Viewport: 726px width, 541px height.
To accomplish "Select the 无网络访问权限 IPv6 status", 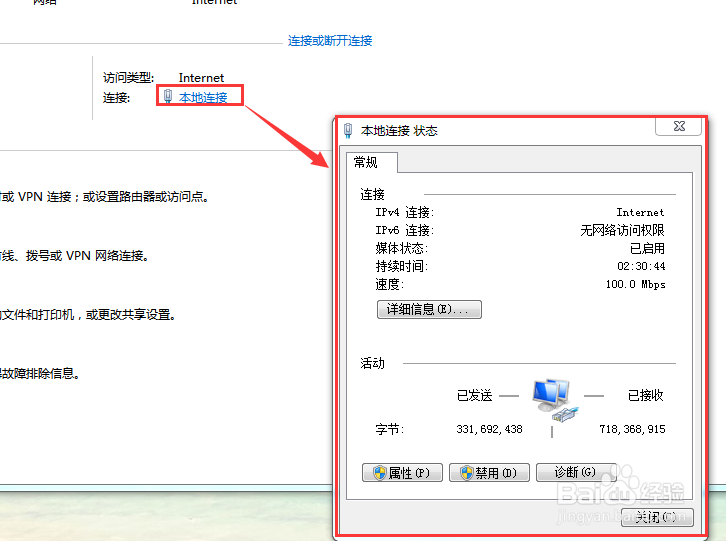I will point(622,230).
